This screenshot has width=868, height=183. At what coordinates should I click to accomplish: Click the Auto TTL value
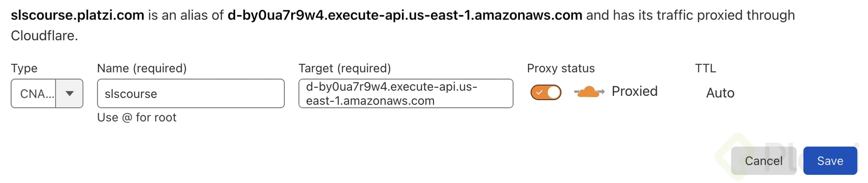[720, 93]
